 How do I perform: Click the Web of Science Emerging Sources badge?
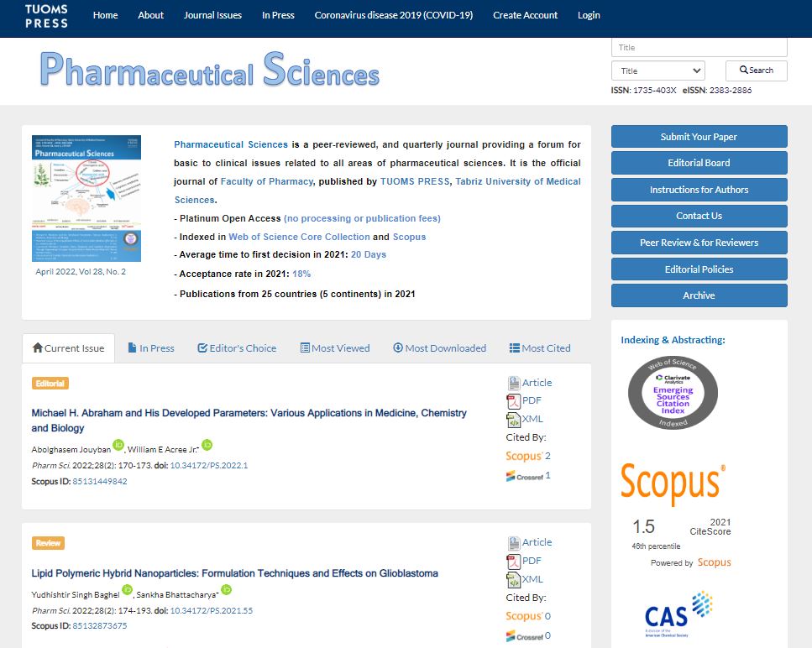(673, 392)
